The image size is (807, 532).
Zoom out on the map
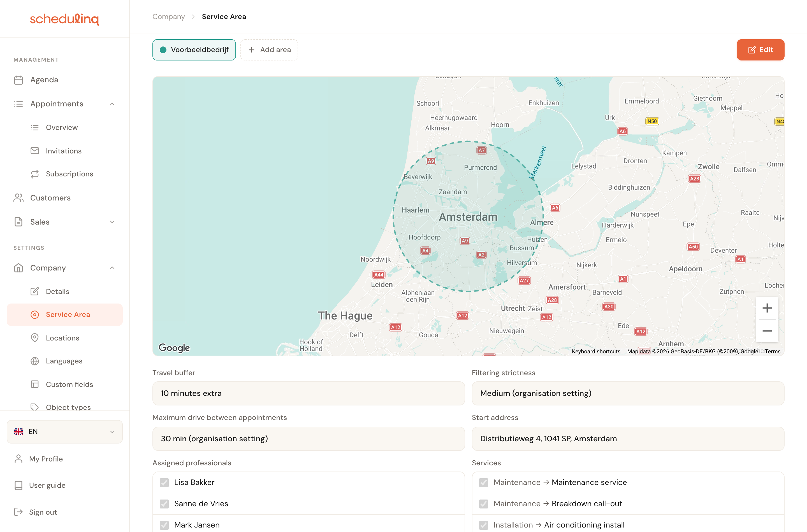(767, 331)
